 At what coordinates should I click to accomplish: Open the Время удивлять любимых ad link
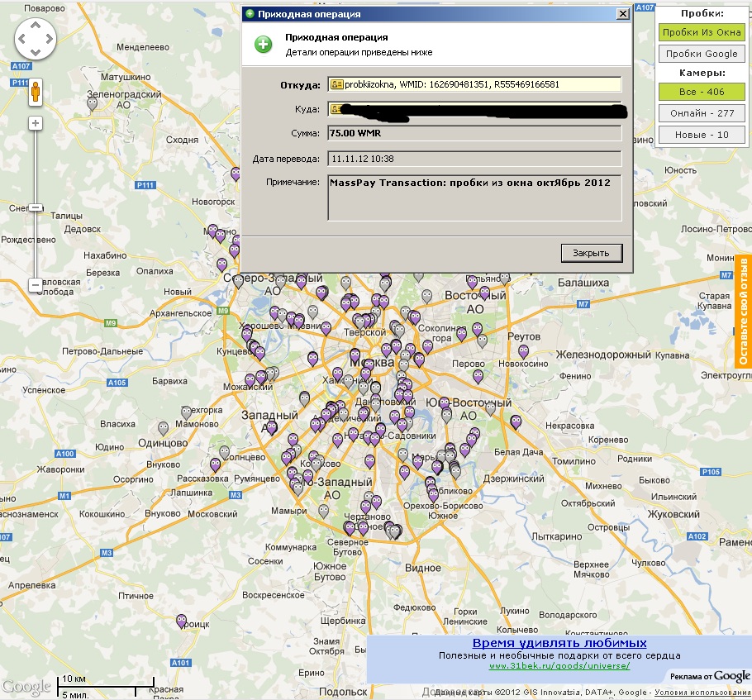tap(559, 643)
